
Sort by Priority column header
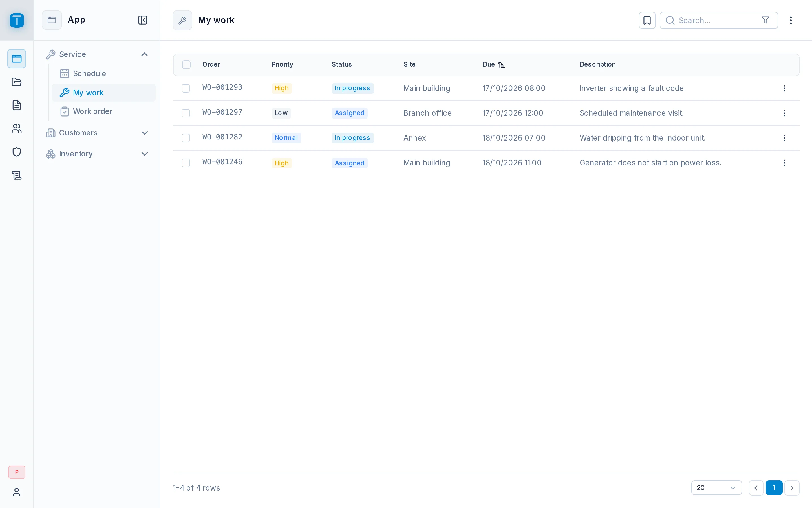point(282,65)
